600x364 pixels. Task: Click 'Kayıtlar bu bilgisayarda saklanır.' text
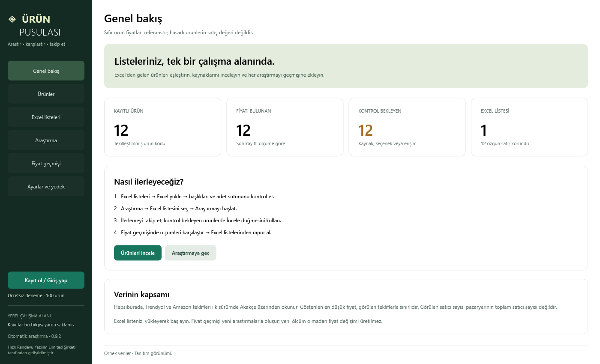pos(41,325)
